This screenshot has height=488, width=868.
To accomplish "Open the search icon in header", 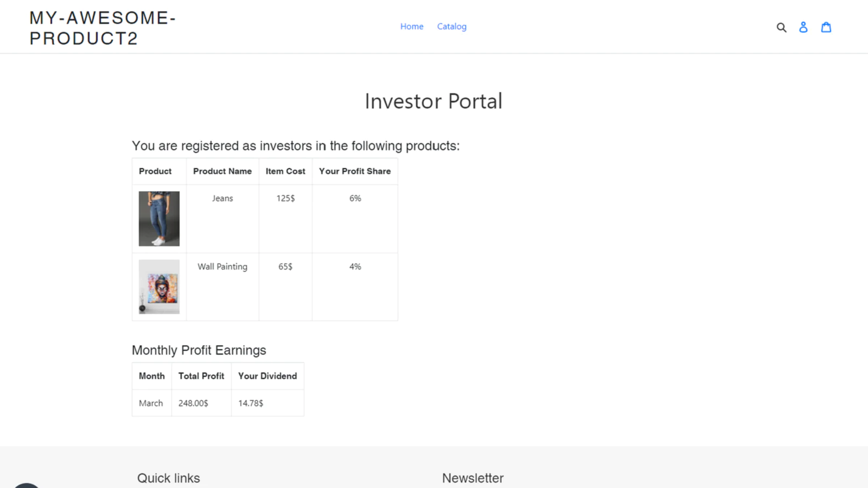I will tap(781, 27).
